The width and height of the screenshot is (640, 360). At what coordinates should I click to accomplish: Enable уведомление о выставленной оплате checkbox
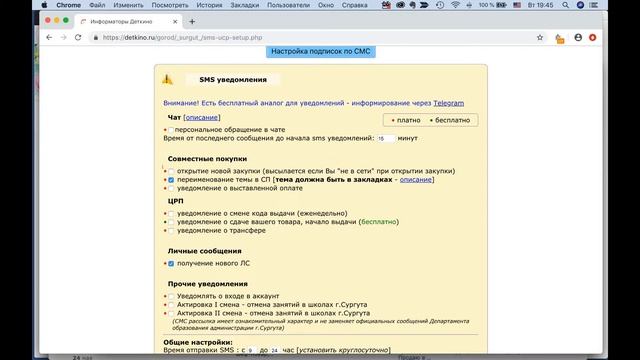point(171,188)
